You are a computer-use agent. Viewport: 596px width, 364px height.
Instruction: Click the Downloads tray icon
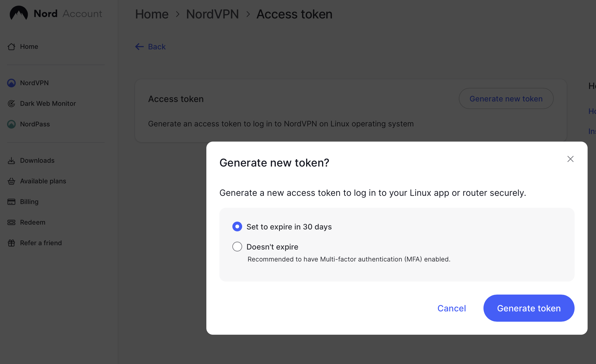(11, 161)
